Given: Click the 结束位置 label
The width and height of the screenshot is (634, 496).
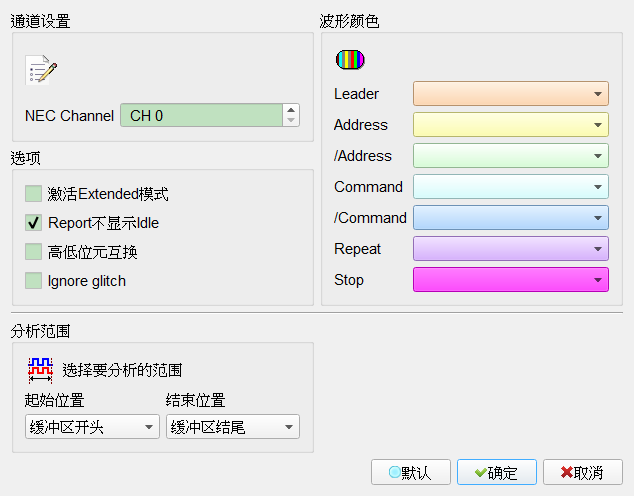Looking at the screenshot, I should [196, 400].
